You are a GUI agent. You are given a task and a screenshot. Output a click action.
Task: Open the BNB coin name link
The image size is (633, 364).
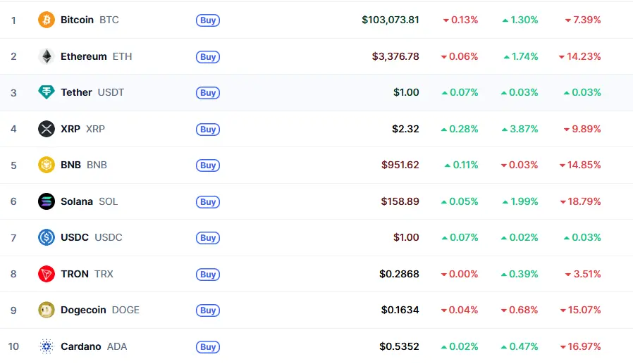tap(84, 165)
